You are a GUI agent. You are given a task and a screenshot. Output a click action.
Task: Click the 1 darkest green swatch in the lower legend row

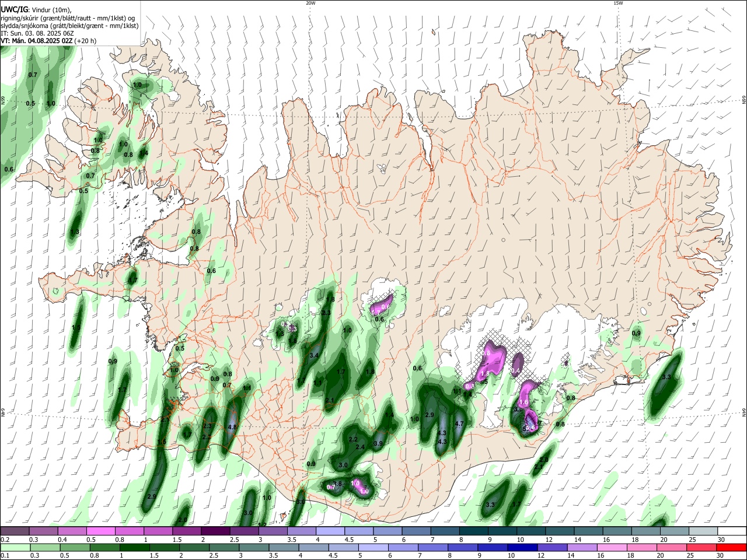point(134,547)
